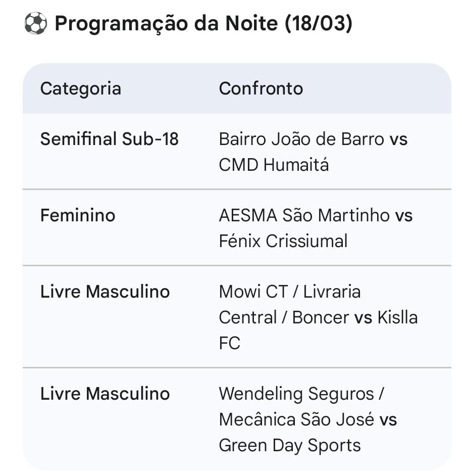The width and height of the screenshot is (462, 476).
Task: Click the Bairro João de Barro team name
Action: coord(301,139)
